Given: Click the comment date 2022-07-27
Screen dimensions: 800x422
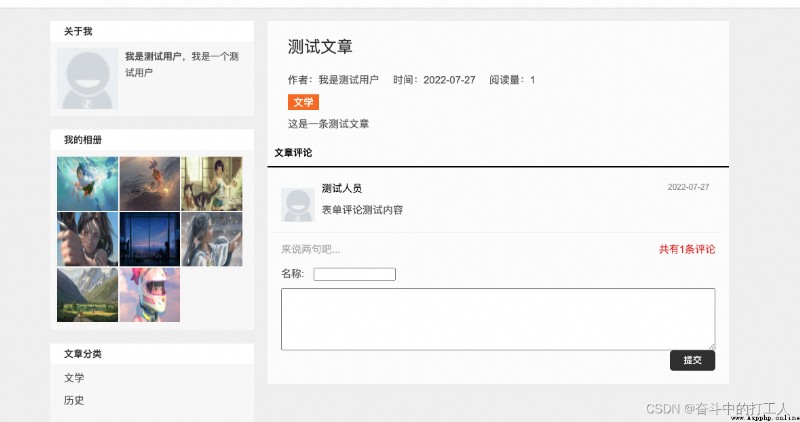Looking at the screenshot, I should pyautogui.click(x=688, y=187).
